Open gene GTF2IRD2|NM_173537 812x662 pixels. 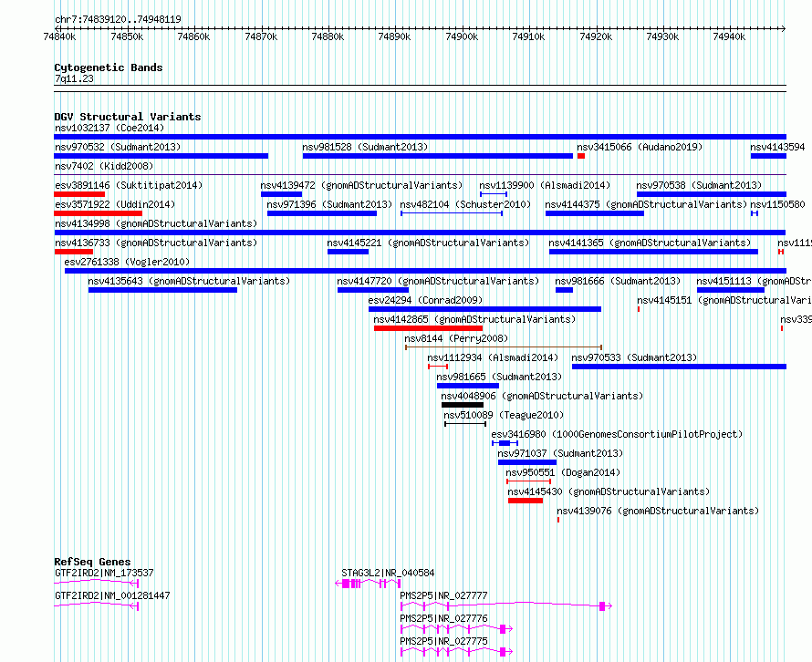[x=104, y=573]
